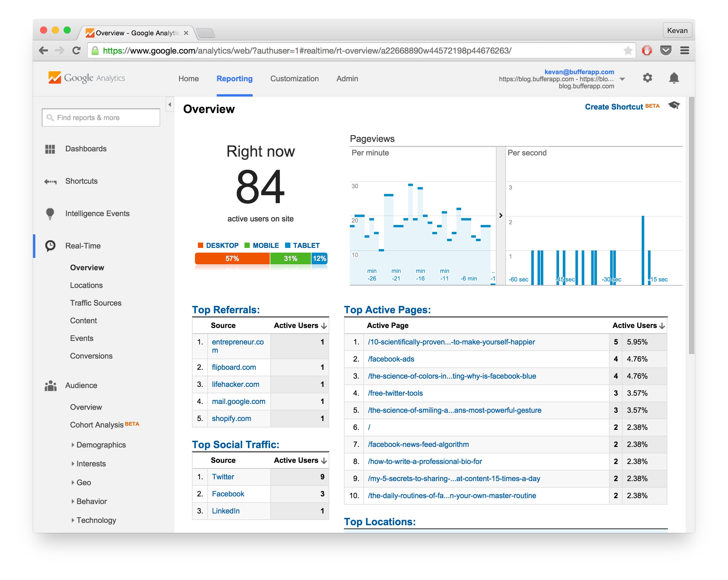Reload the page
Screen dimensions: 728x580
(x=77, y=51)
